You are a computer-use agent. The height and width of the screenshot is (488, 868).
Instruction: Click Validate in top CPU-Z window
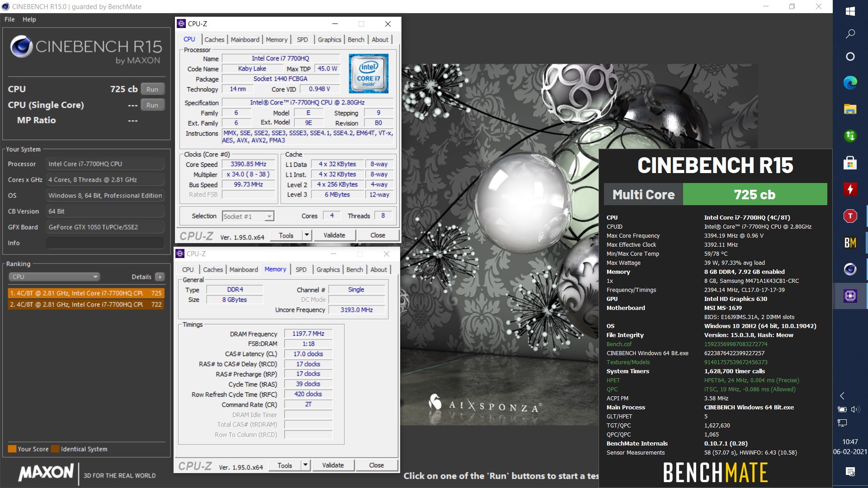[x=335, y=235]
